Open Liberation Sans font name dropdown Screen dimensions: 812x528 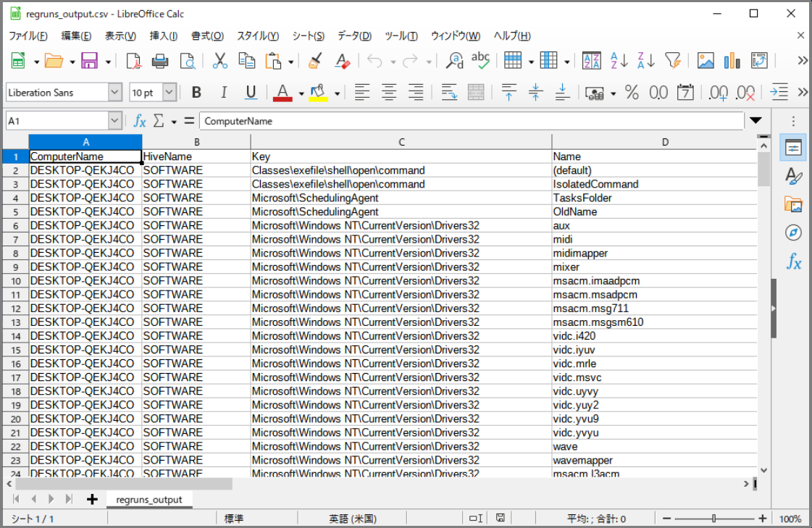tap(115, 93)
